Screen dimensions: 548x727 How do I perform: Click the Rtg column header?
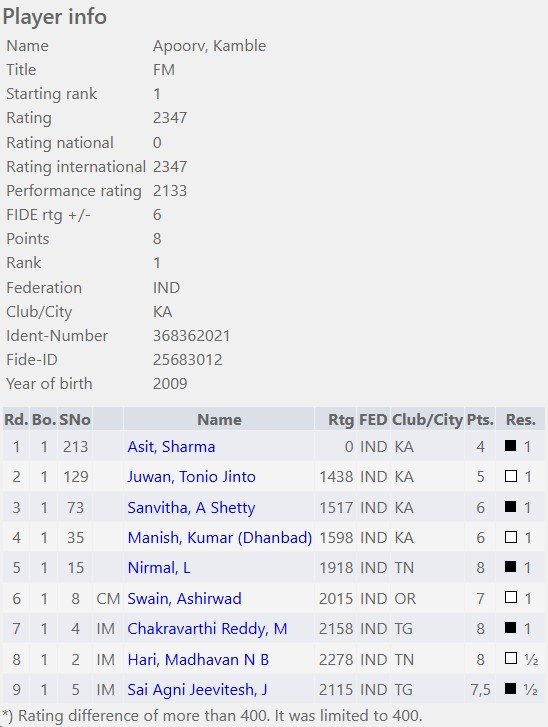(341, 420)
